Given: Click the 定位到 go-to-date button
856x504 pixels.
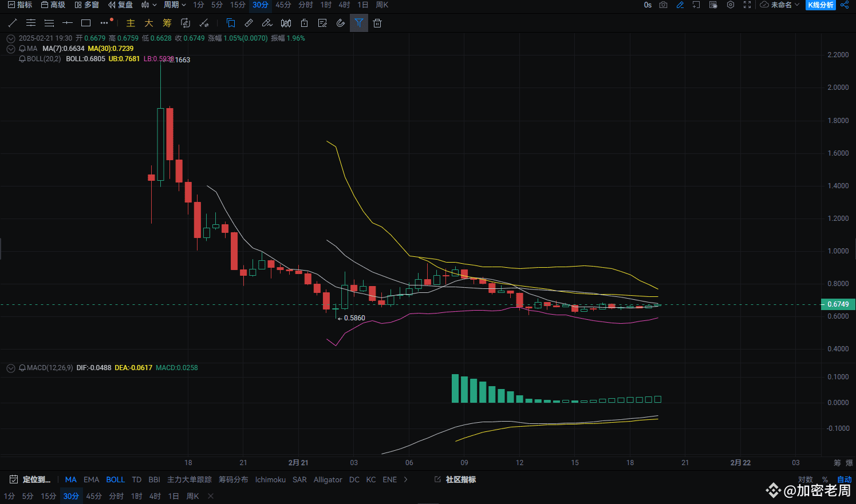Looking at the screenshot, I should coord(30,479).
